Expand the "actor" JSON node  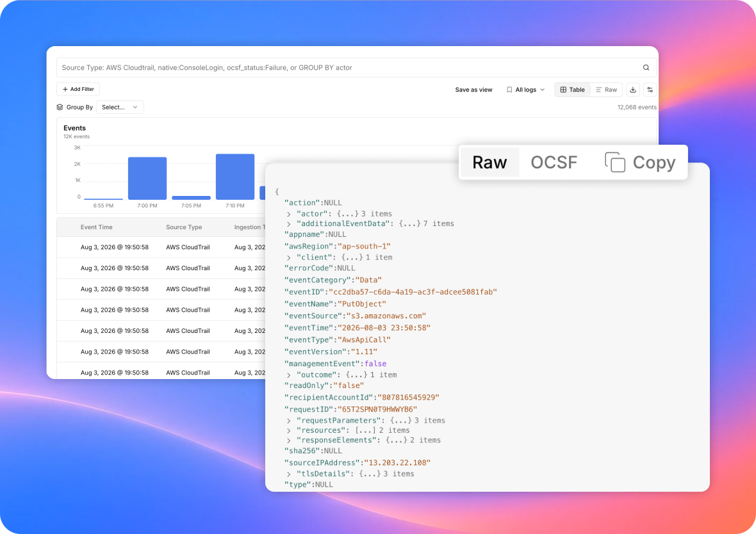289,214
